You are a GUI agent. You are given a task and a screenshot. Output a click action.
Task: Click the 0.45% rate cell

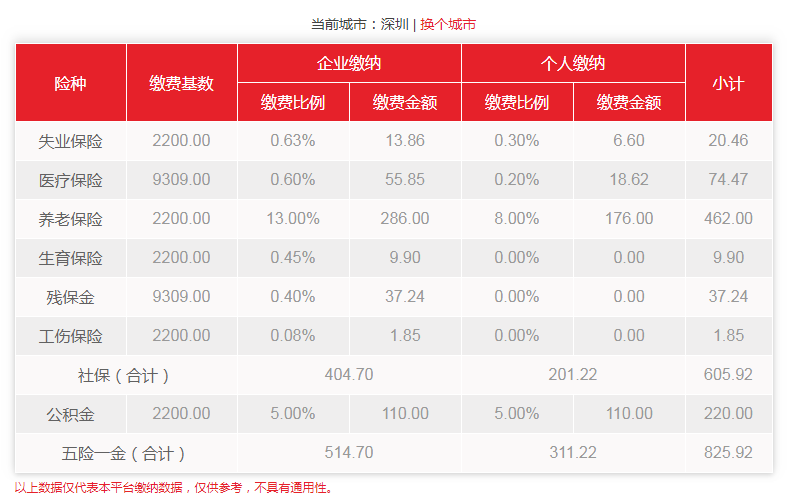[293, 258]
